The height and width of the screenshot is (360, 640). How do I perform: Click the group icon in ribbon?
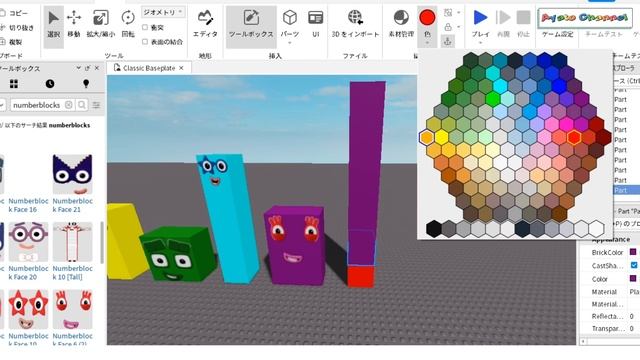coord(448,13)
